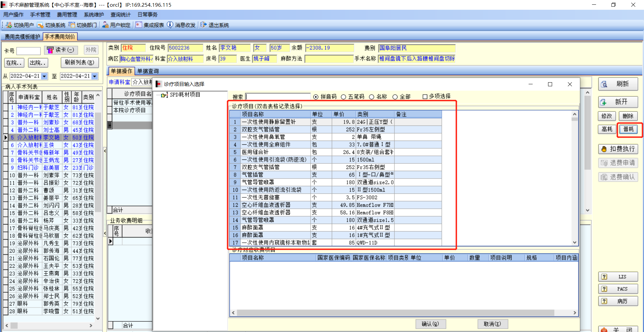
Task: Click the 删除 button
Action: coord(628,116)
